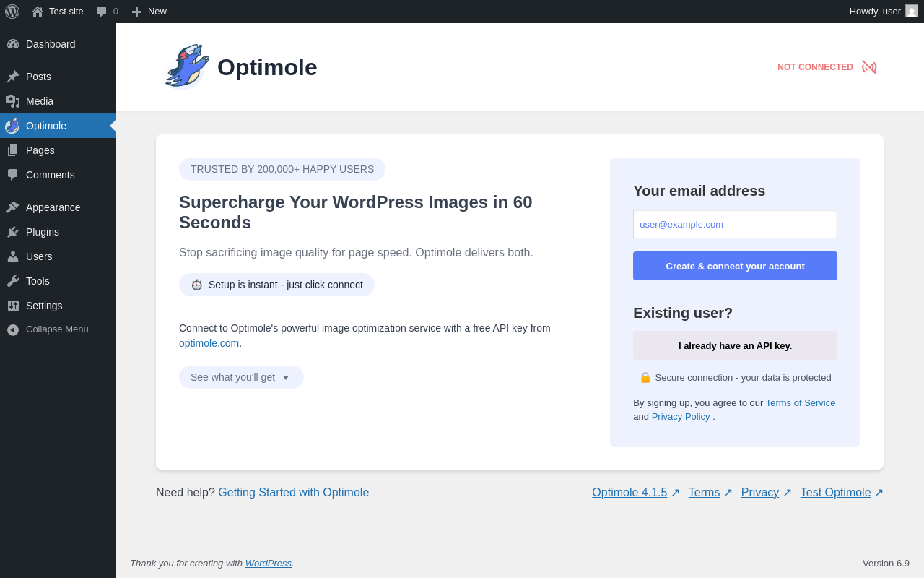Open Getting Started with Optimole link

293,493
